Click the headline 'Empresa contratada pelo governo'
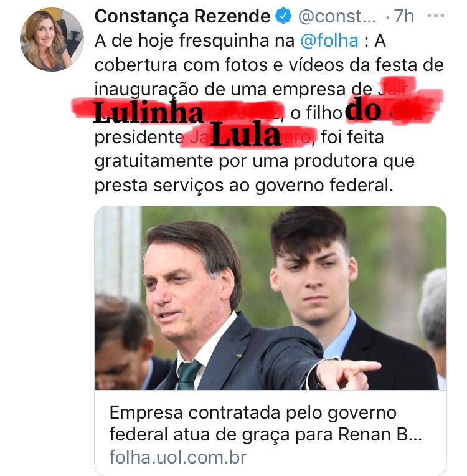The image size is (467, 476). [x=253, y=412]
